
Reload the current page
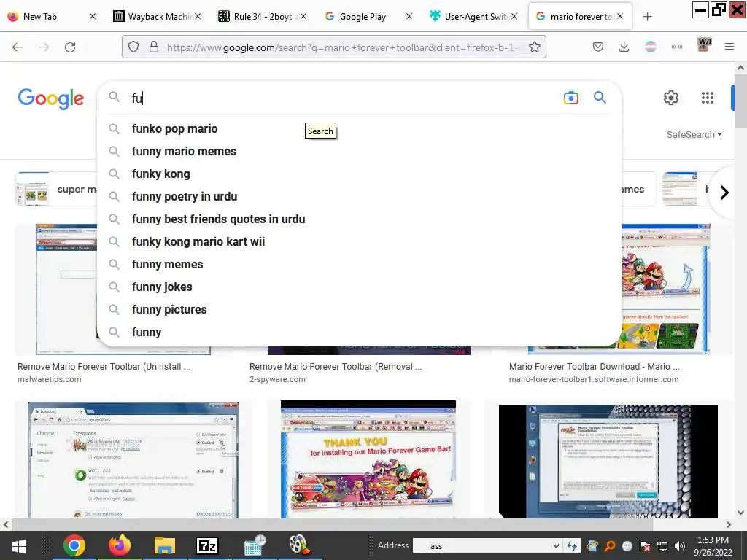coord(70,47)
